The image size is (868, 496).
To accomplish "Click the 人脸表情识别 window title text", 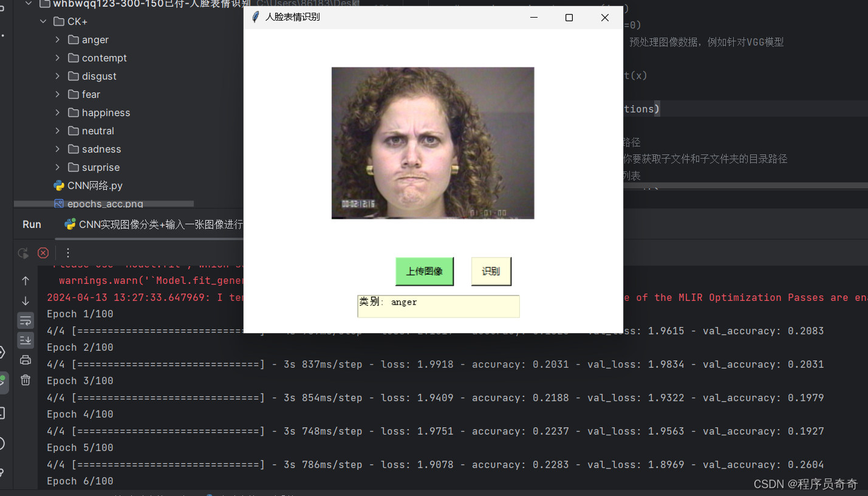I will [292, 17].
